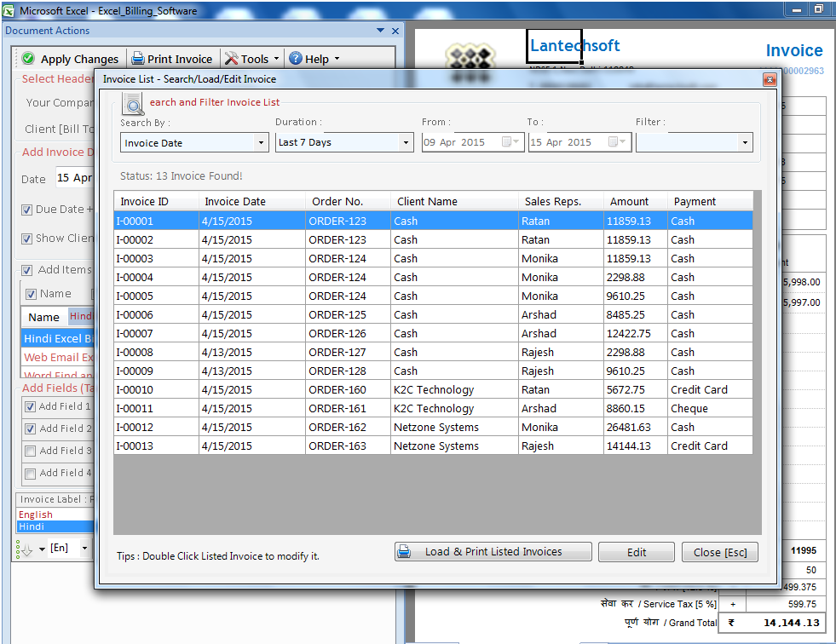Uncheck Add Field 1 checkbox
Screen dimensions: 836x644
(x=31, y=407)
